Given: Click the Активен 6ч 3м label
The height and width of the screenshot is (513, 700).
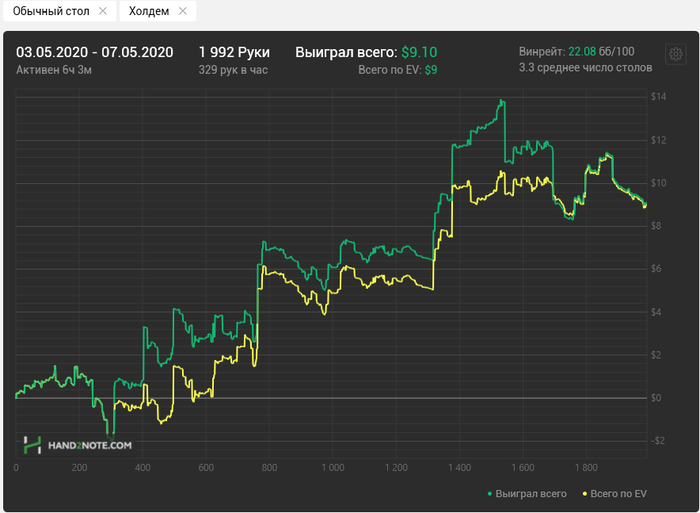Looking at the screenshot, I should click(54, 70).
